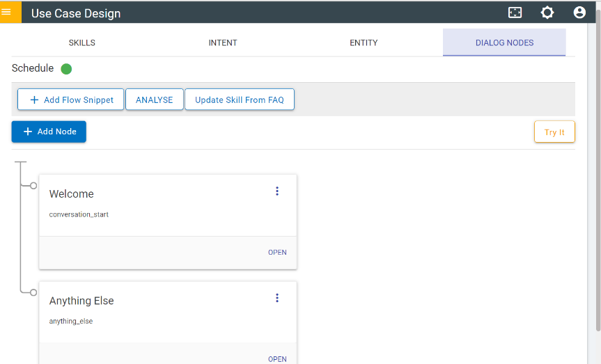Click the fullscreen icon in header
The height and width of the screenshot is (364, 601).
click(515, 13)
